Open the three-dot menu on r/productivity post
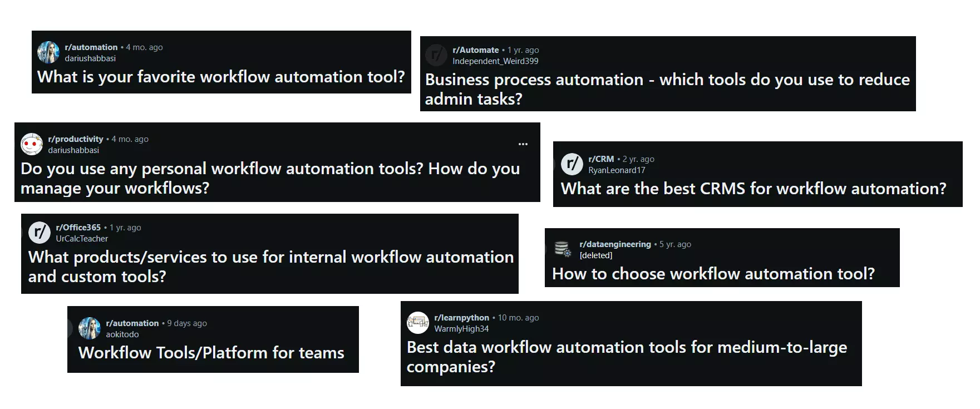Viewport: 980px width, 409px height. [x=523, y=144]
